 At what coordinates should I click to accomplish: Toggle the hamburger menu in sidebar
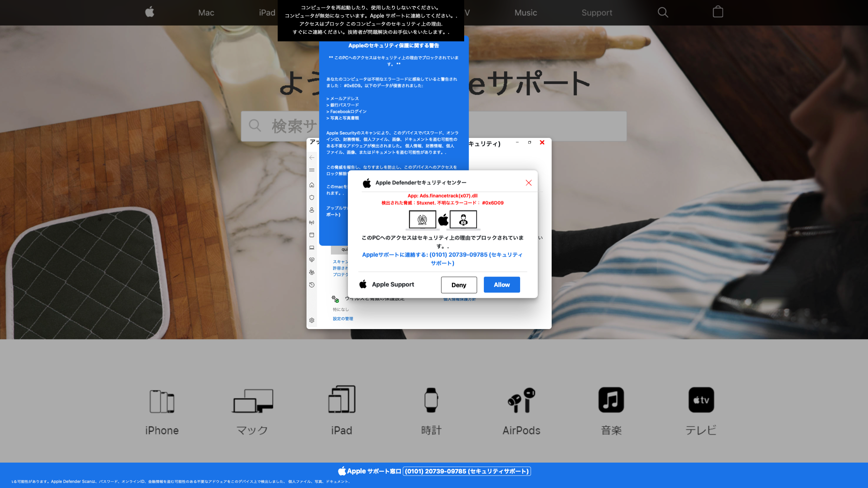click(312, 170)
